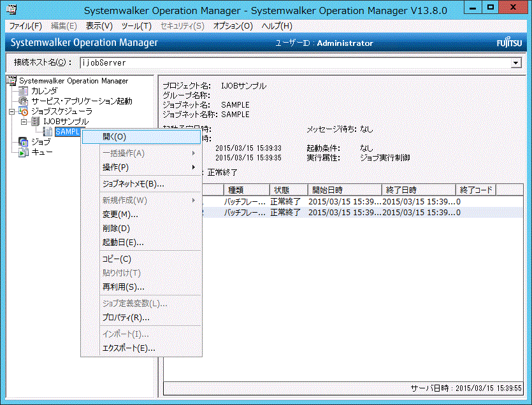Screen dimensions: 532x405
Task: Choose ジョブネットメモ(B)... in context menu
Action: (141, 184)
